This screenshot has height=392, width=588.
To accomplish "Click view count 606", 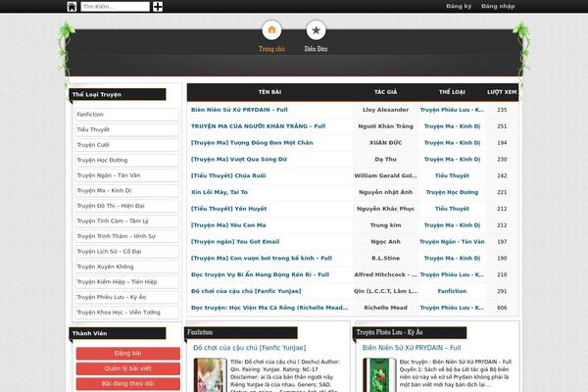I will click(x=502, y=308).
